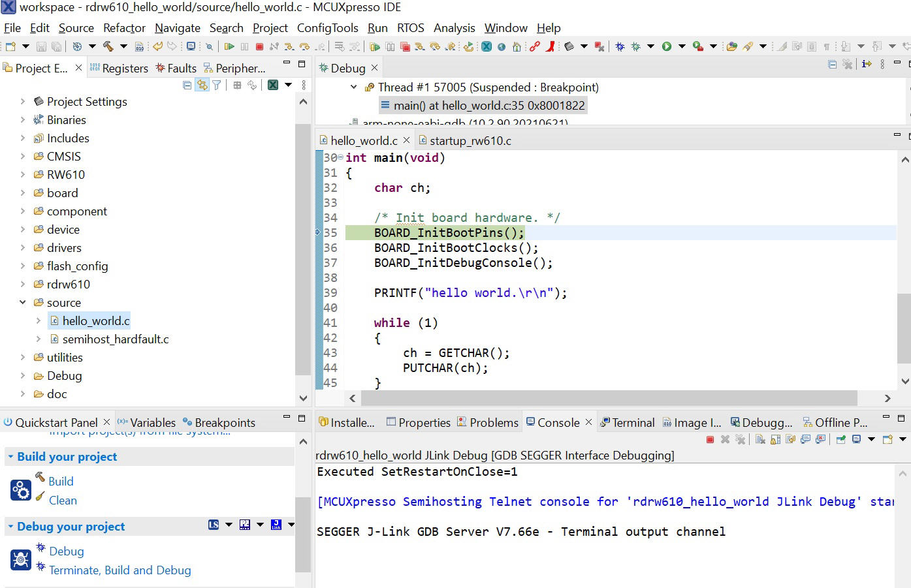
Task: Collapse all items in Project Explorer toolbar
Action: coord(187,85)
